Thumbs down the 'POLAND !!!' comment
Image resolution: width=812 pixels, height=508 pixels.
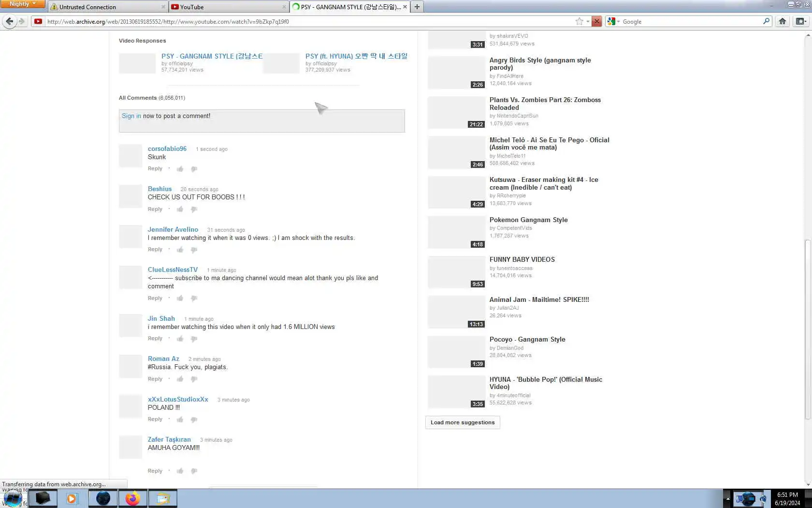[x=194, y=419]
